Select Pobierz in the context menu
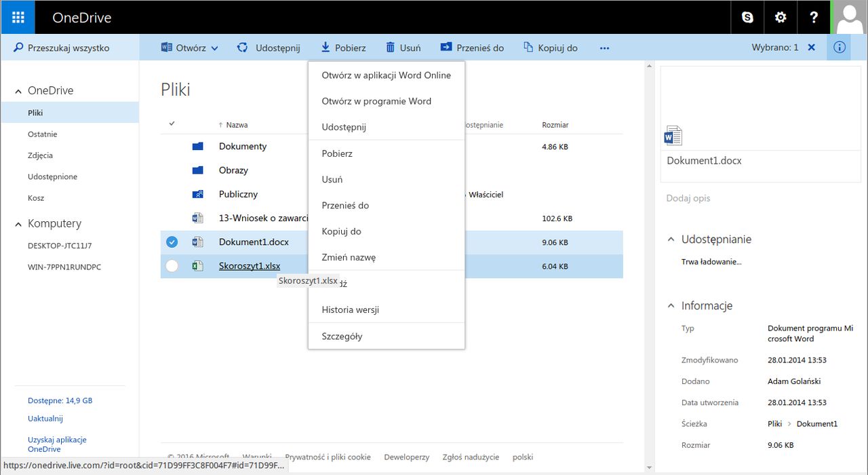The height and width of the screenshot is (475, 868). point(387,153)
